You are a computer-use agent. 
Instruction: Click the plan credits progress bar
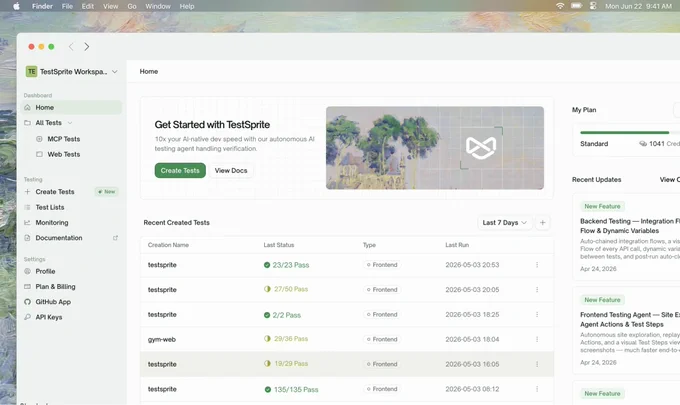click(x=630, y=132)
